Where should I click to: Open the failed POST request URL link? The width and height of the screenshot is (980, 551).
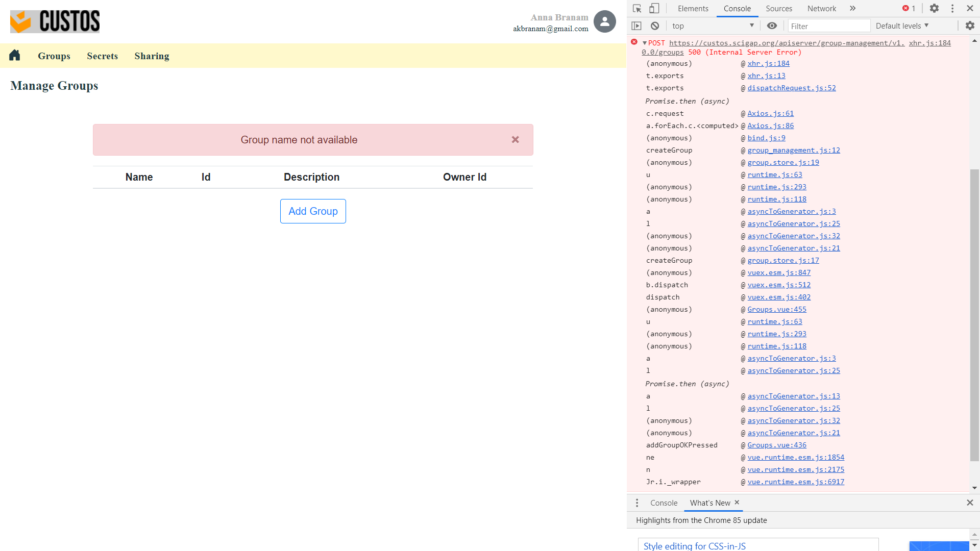click(x=787, y=43)
